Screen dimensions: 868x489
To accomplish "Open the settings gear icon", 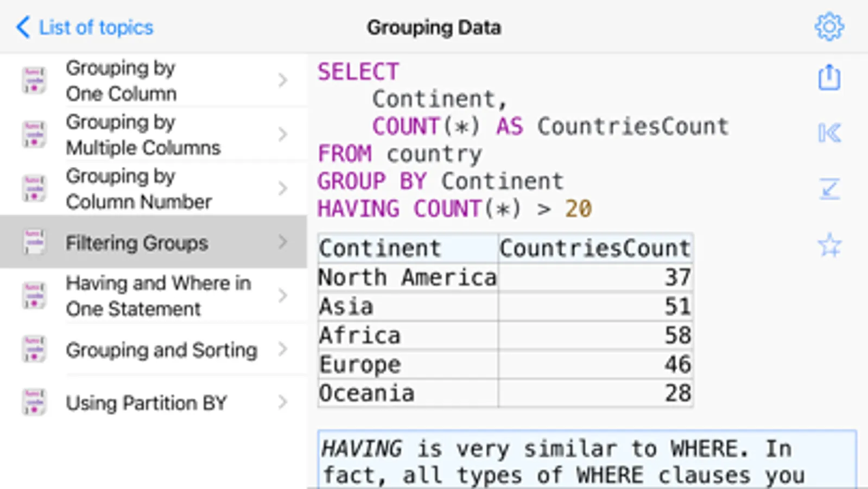I will pos(829,27).
